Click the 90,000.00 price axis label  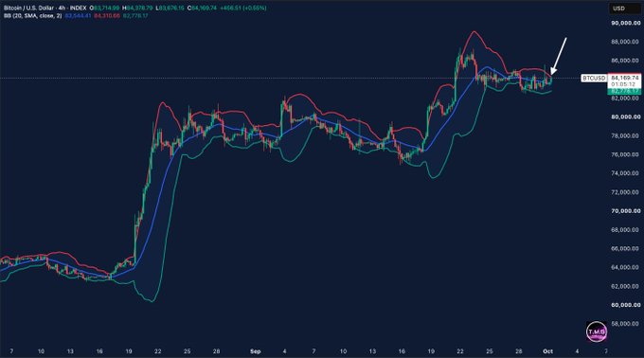click(x=625, y=23)
